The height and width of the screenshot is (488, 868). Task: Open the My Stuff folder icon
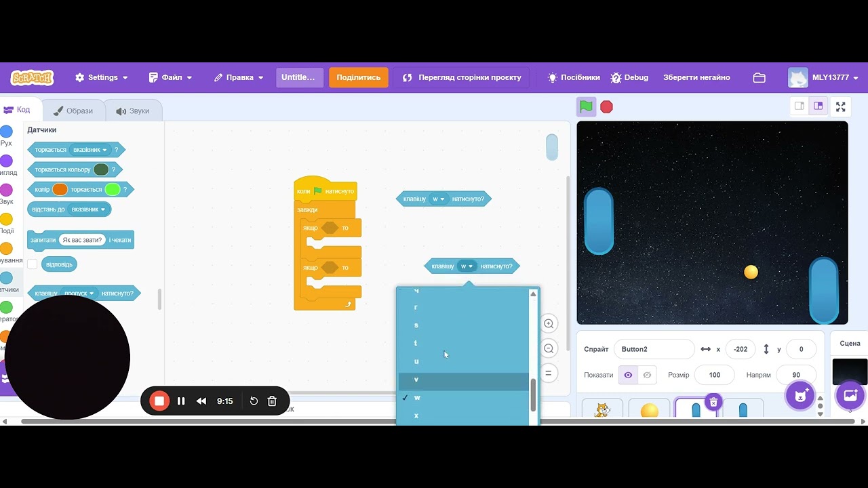click(759, 77)
